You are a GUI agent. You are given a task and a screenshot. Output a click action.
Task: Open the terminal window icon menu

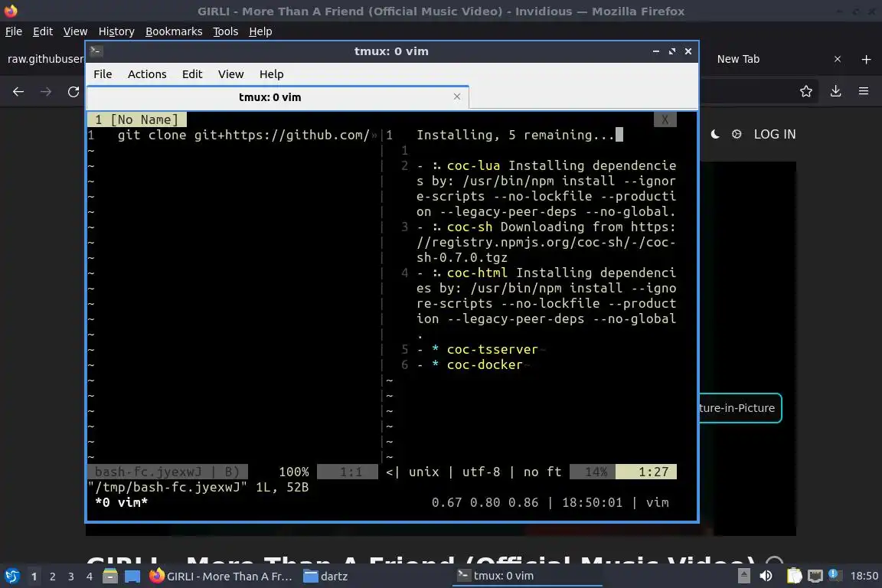pos(96,51)
